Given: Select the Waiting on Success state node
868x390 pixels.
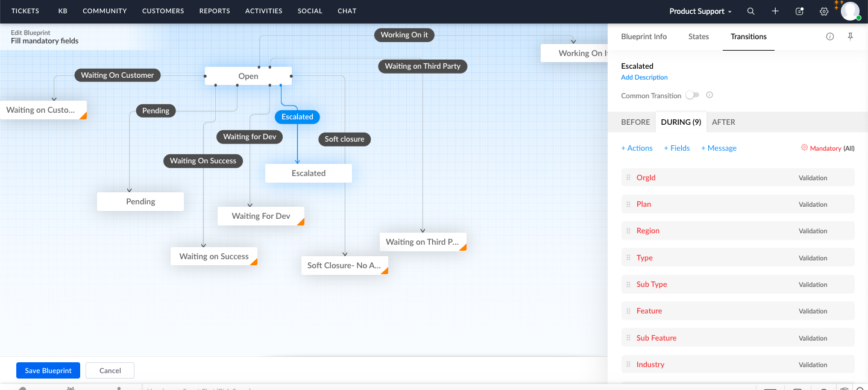Looking at the screenshot, I should point(214,256).
